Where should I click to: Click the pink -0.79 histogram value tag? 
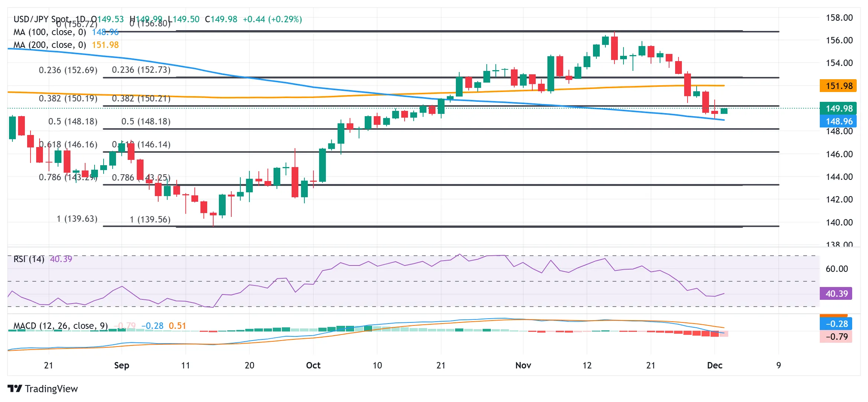coord(836,336)
